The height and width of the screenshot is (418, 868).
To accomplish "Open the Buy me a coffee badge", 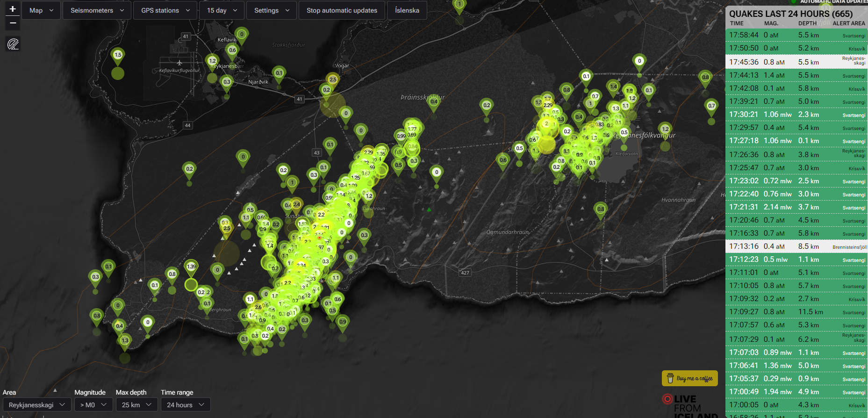I will (689, 378).
